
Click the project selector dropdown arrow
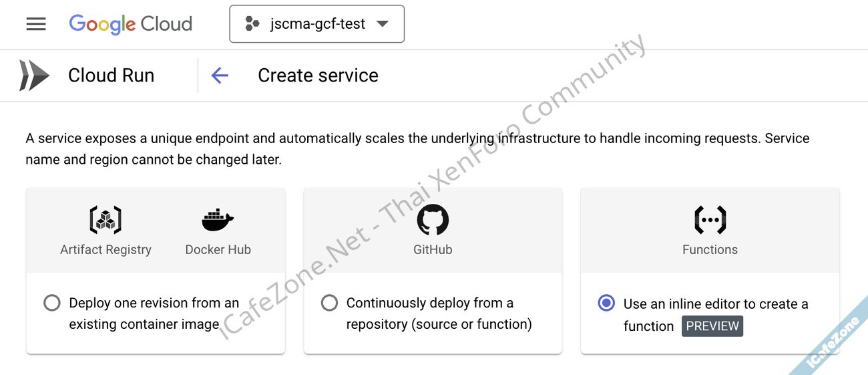[x=383, y=24]
